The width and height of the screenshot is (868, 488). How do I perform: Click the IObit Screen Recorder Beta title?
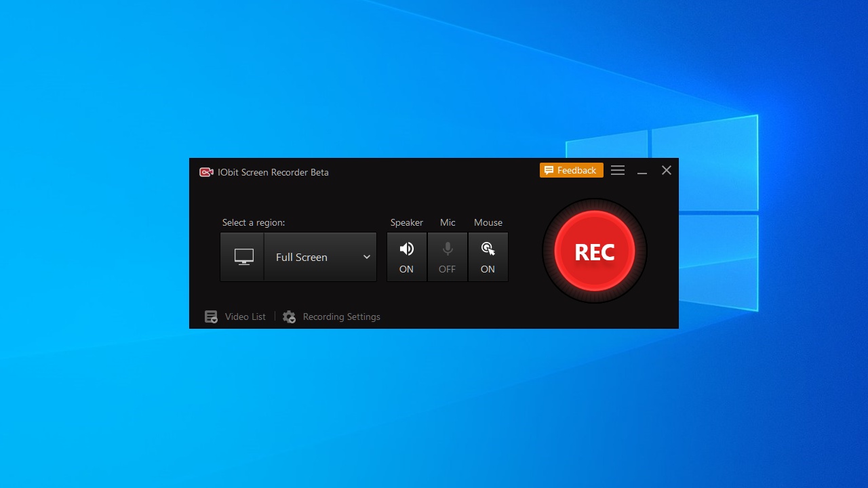tap(273, 172)
